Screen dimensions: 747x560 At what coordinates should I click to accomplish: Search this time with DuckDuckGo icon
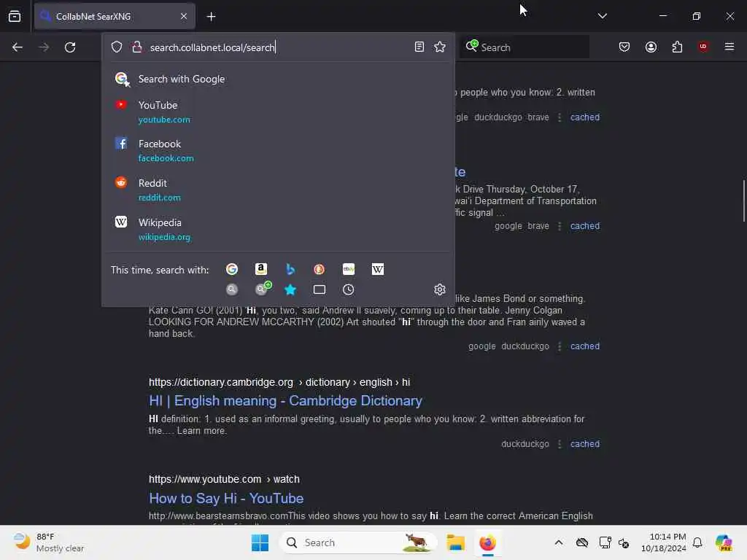click(320, 270)
